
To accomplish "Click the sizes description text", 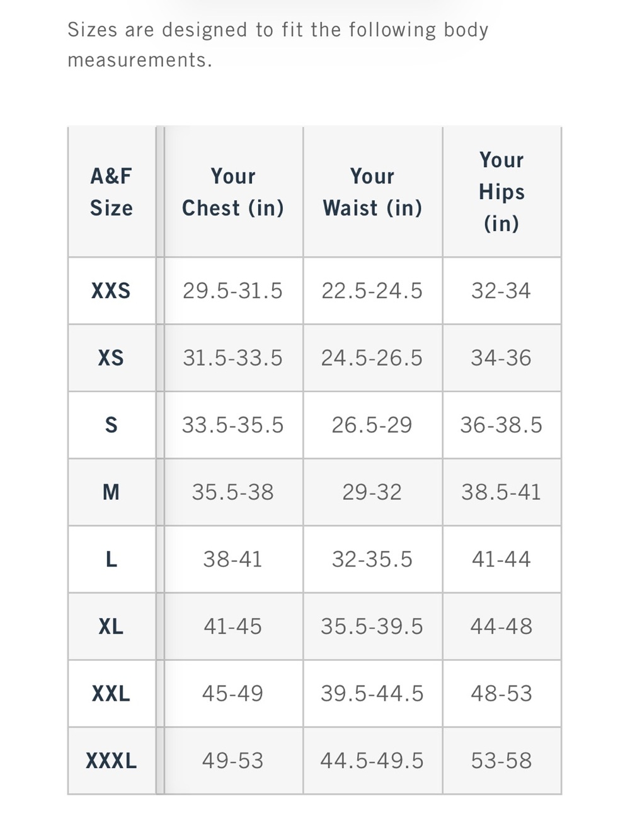I will (278, 45).
